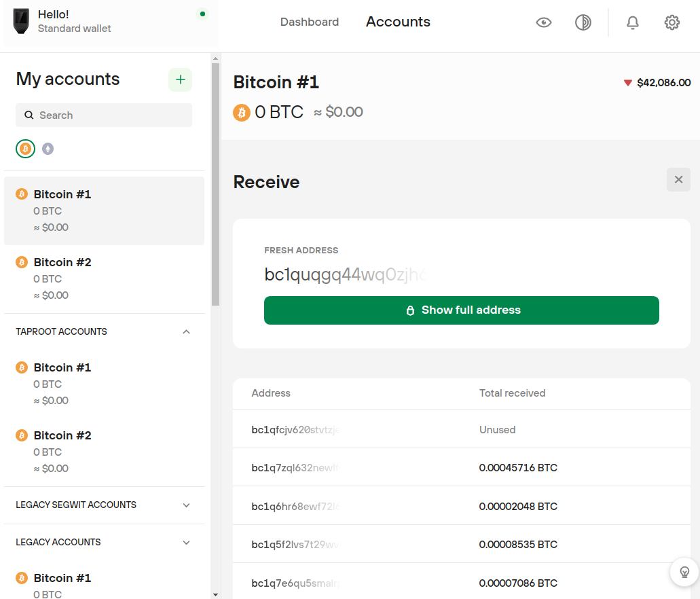The image size is (700, 599).
Task: Click the 0.00008535 BTC total received
Action: pos(518,545)
